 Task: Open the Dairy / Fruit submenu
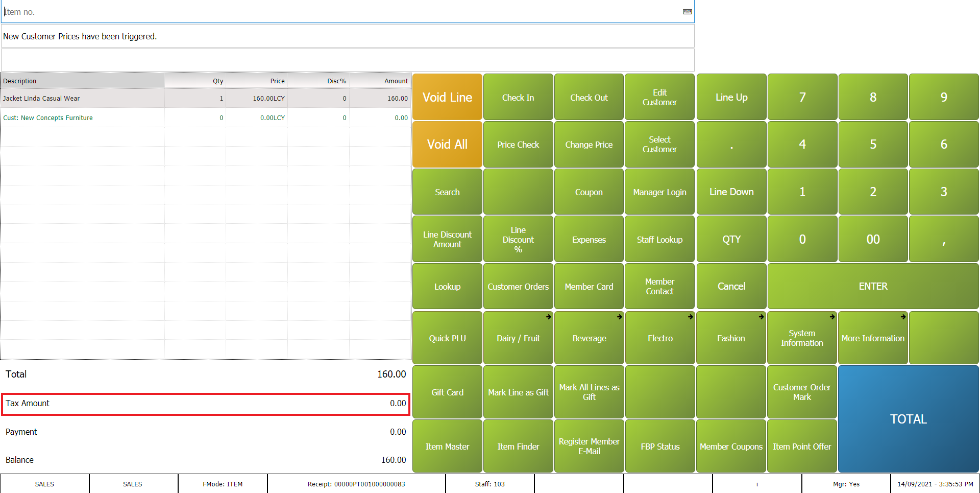click(x=518, y=338)
